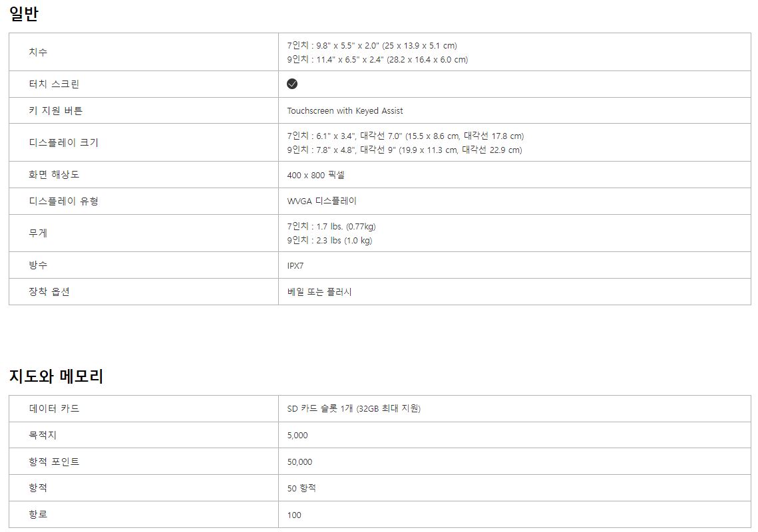Click the touchscreen checkmark icon
Viewport: 758px width, 532px height.
(x=292, y=84)
